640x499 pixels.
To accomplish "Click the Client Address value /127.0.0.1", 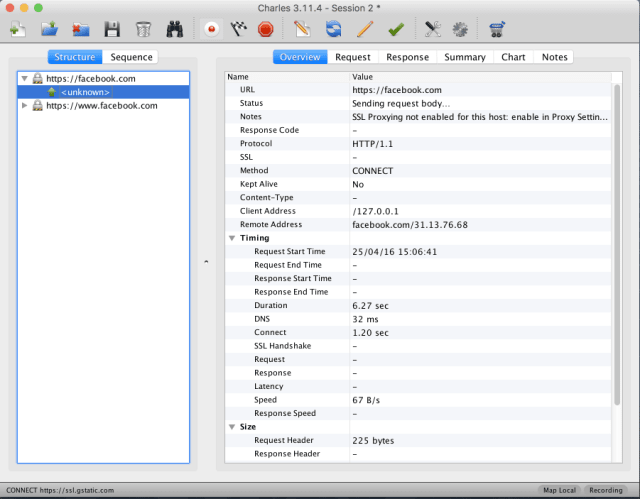I will tap(375, 211).
